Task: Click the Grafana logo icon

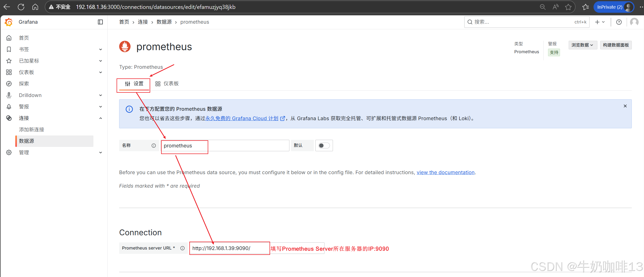Action: (9, 22)
